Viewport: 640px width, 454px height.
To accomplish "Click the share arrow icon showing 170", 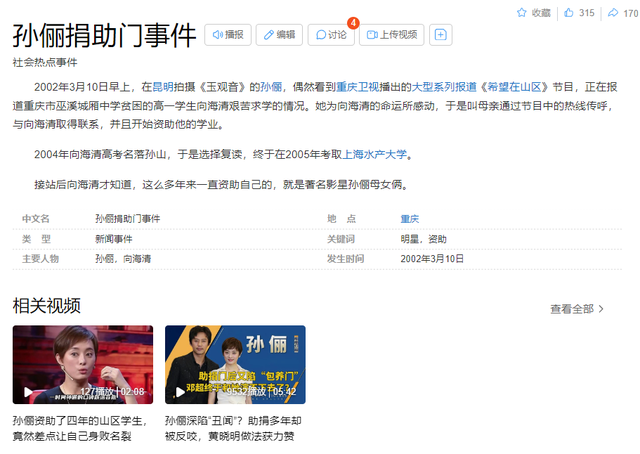I will point(613,13).
